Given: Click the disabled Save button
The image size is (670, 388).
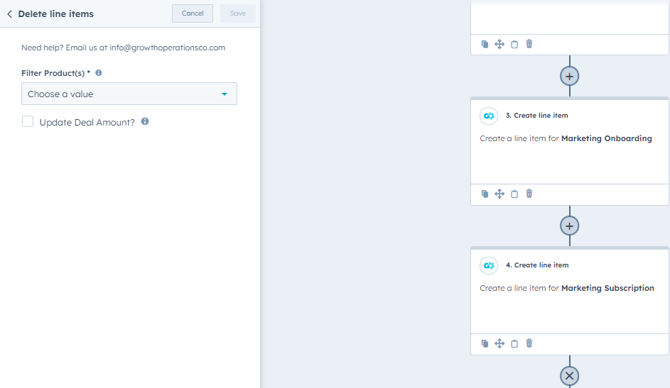Looking at the screenshot, I should point(238,14).
